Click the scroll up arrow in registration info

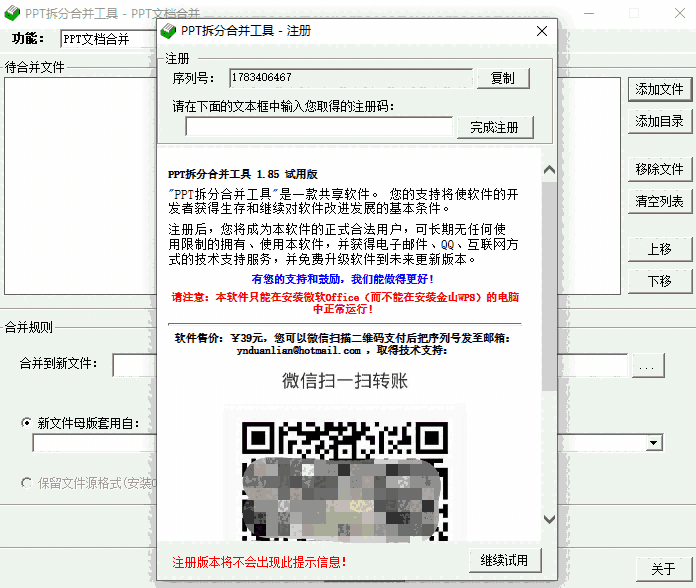coord(550,170)
